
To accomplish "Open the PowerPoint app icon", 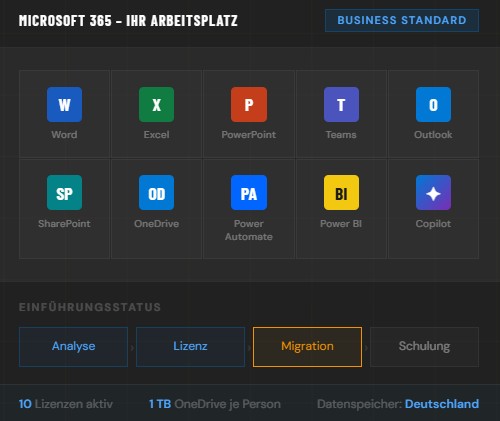I will [x=249, y=104].
